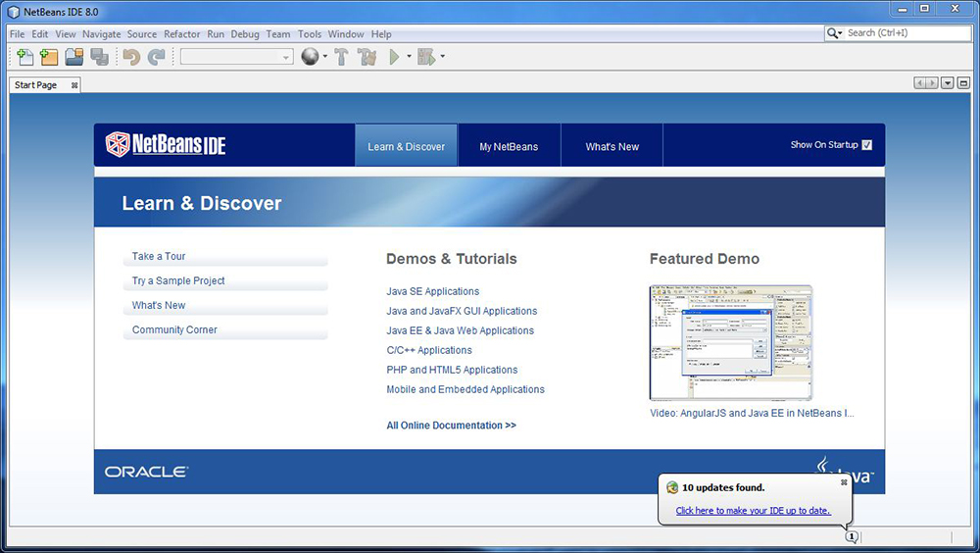Expand the Run Project dropdown arrow
980x553 pixels.
click(410, 57)
